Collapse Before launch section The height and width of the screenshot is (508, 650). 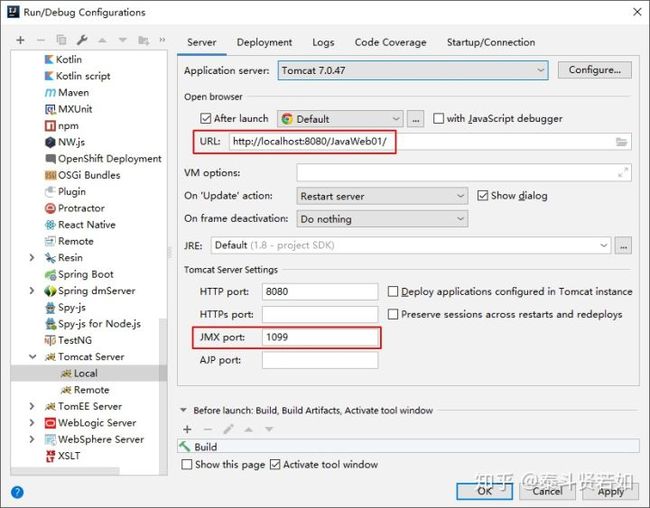pyautogui.click(x=183, y=411)
